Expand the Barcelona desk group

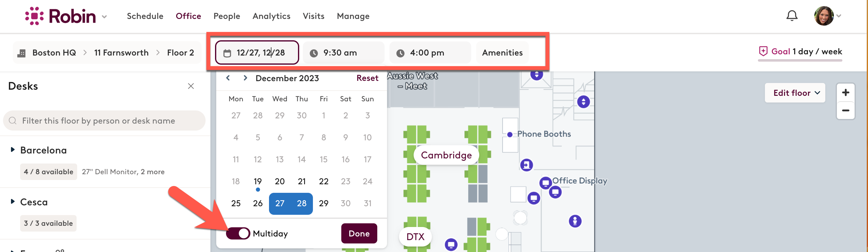coord(13,149)
